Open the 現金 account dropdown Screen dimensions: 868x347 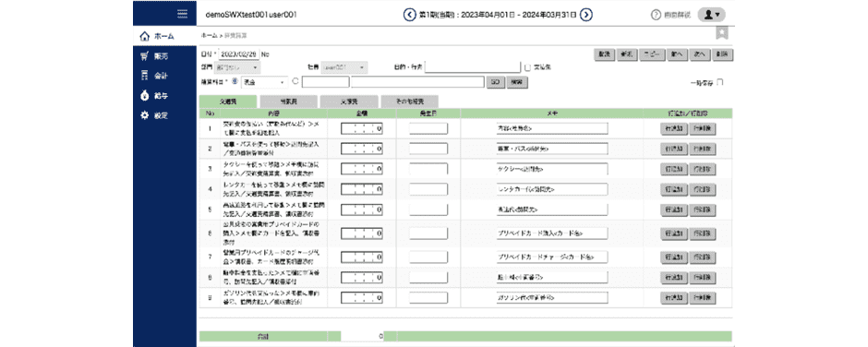click(265, 82)
